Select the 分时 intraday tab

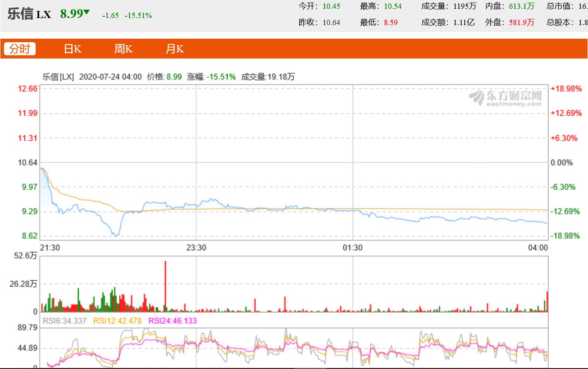(x=20, y=49)
